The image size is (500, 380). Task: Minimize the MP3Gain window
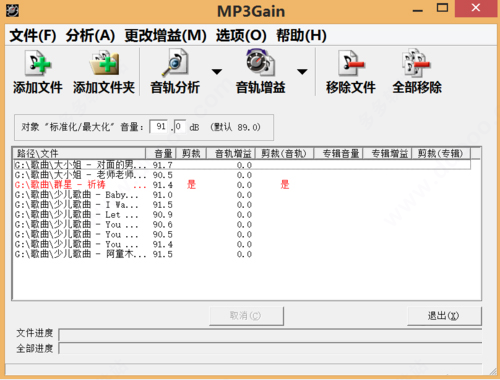(418, 9)
